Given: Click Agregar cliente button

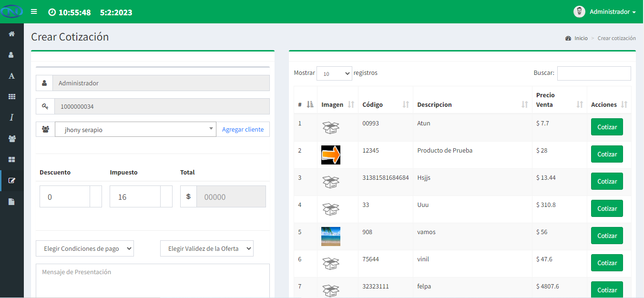Looking at the screenshot, I should [x=243, y=129].
